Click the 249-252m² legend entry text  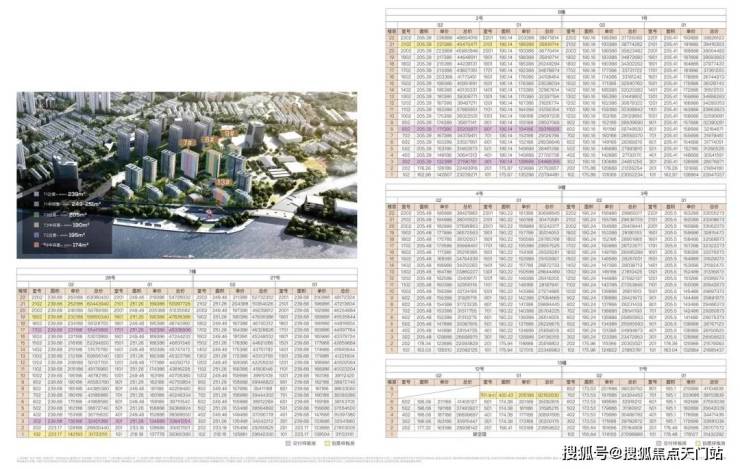click(72, 204)
